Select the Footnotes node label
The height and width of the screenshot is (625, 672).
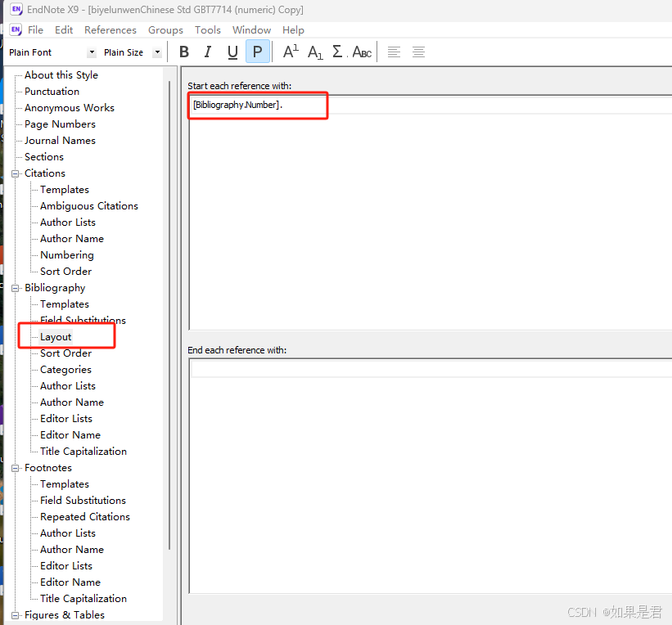point(48,468)
